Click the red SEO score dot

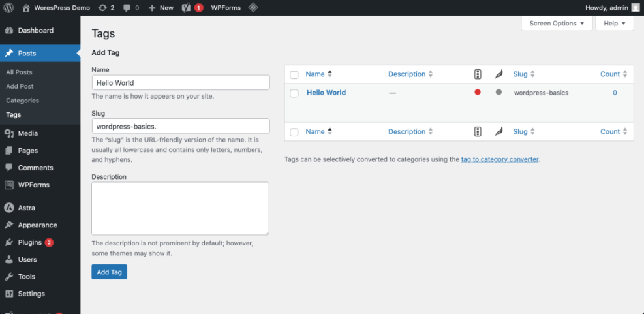pos(478,93)
